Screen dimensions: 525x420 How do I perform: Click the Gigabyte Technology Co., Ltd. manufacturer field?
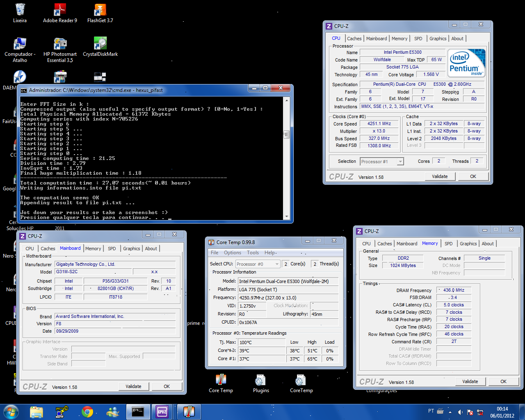point(115,265)
